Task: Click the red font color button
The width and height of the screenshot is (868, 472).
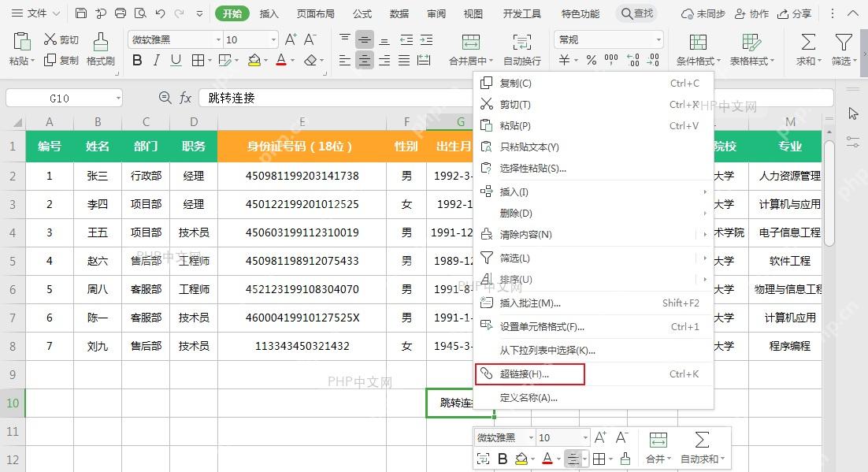Action: pos(281,61)
